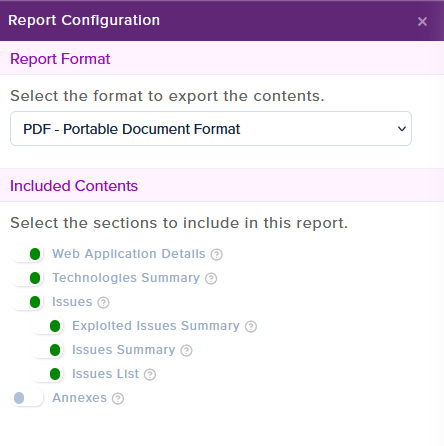Click the Web Application Details label

click(129, 254)
